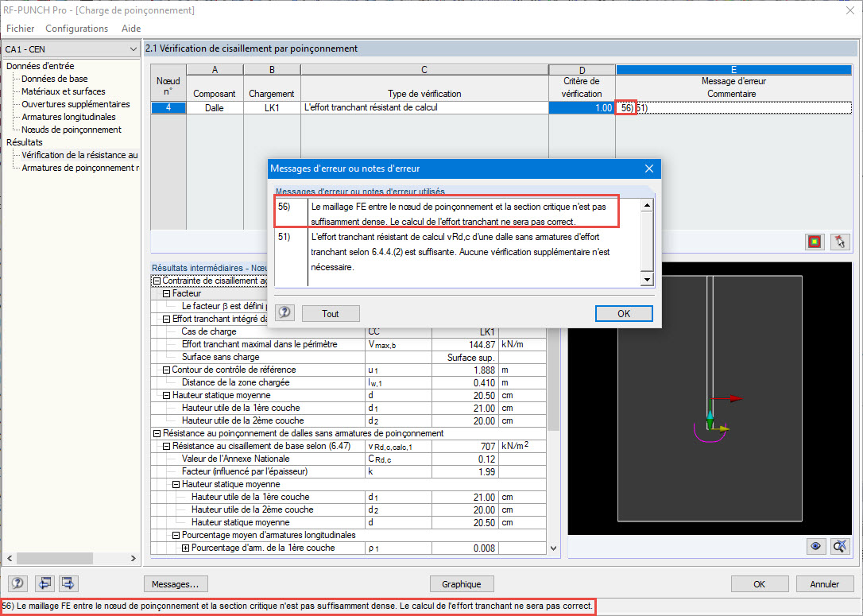Click the navigator horizontal scrollbar right arrow
This screenshot has height=616, width=863.
pyautogui.click(x=134, y=558)
